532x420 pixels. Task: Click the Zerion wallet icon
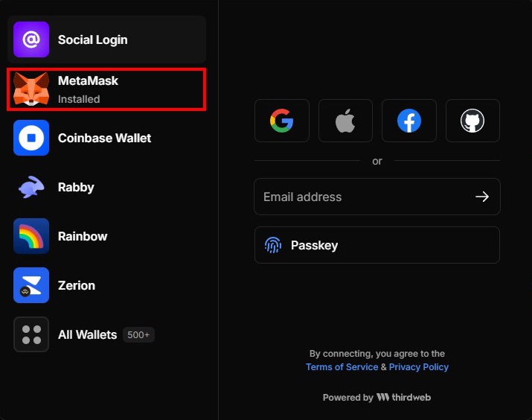coord(31,285)
